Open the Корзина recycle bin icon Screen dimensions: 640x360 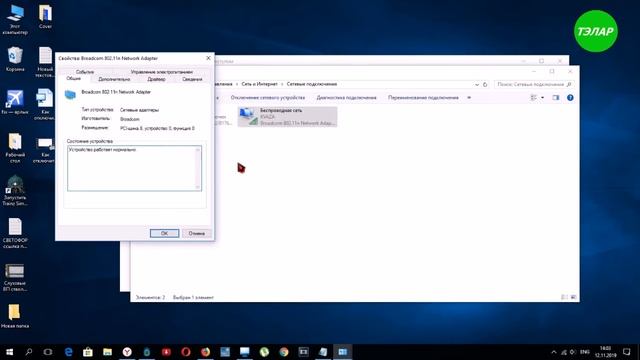(x=15, y=60)
